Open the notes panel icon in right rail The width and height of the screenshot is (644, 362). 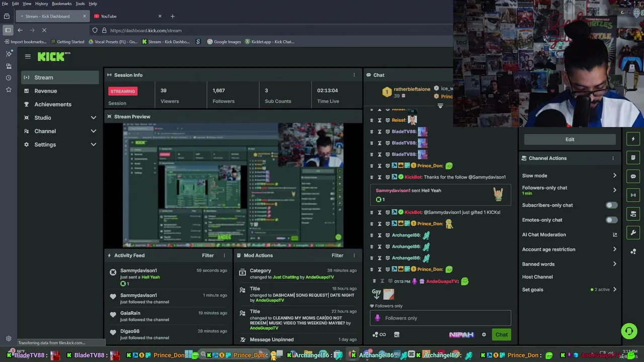tap(633, 158)
